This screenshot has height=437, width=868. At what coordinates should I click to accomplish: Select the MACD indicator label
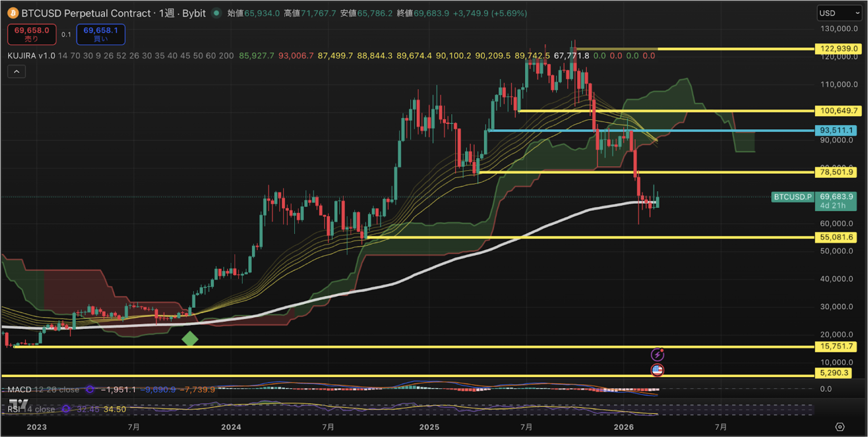tap(19, 389)
